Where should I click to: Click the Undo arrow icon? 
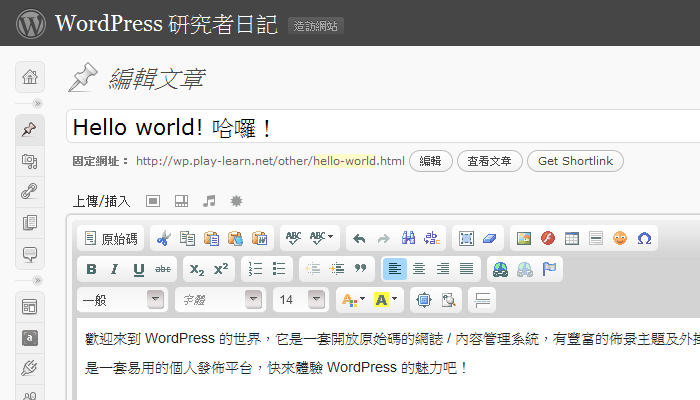click(359, 238)
